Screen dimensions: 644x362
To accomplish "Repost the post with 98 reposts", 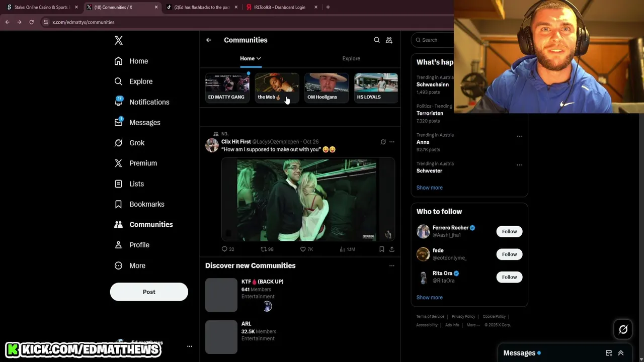I will tap(267, 249).
